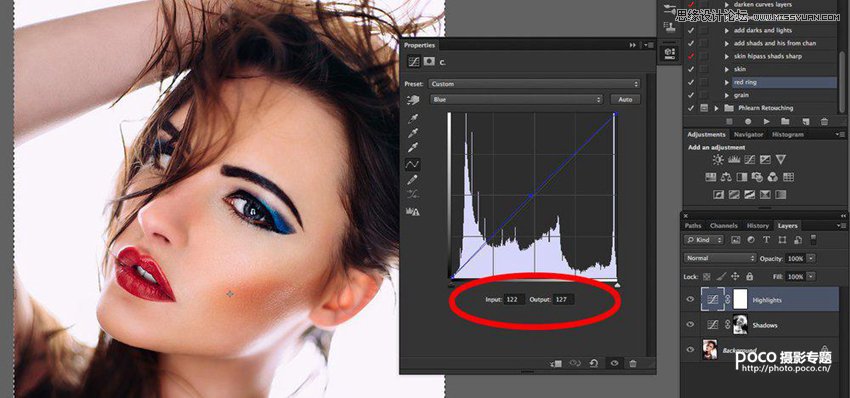Pick the gray point eyedropper in Curves
The height and width of the screenshot is (398, 850).
[413, 133]
